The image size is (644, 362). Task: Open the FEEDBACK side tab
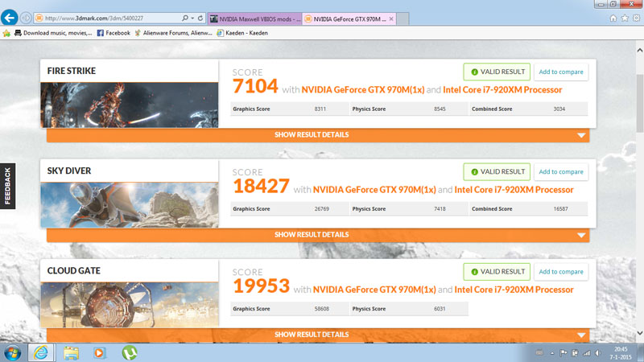click(8, 186)
